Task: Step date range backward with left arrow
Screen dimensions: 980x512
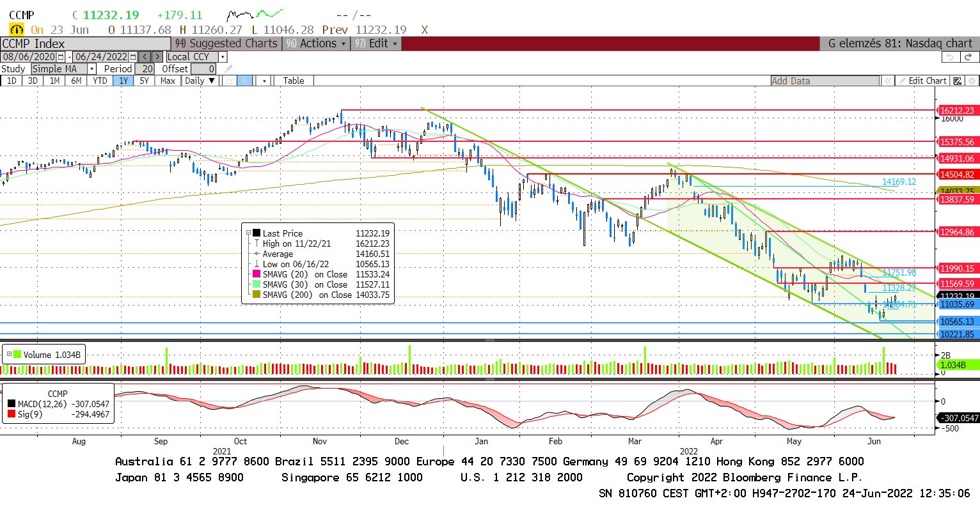Action: coord(144,57)
